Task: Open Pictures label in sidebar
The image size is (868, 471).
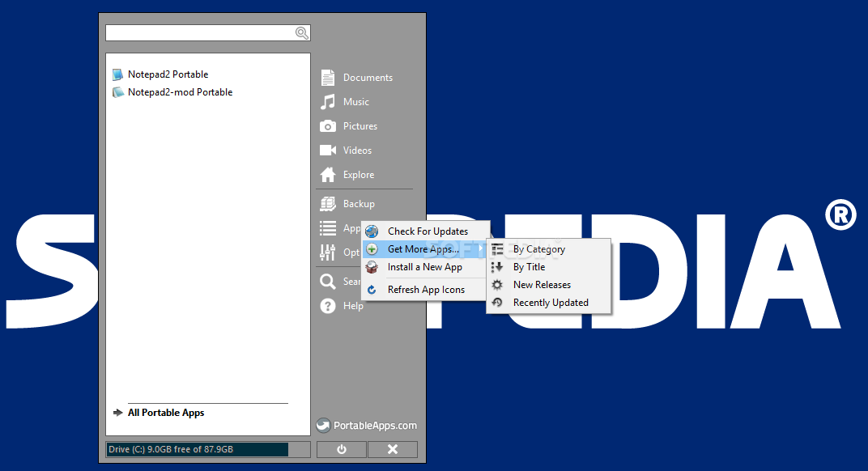Action: (x=360, y=126)
